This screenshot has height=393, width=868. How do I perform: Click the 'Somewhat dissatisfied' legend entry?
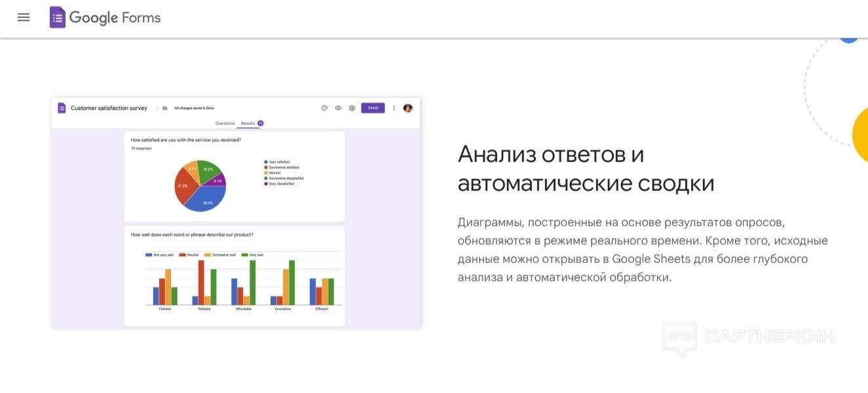[283, 178]
